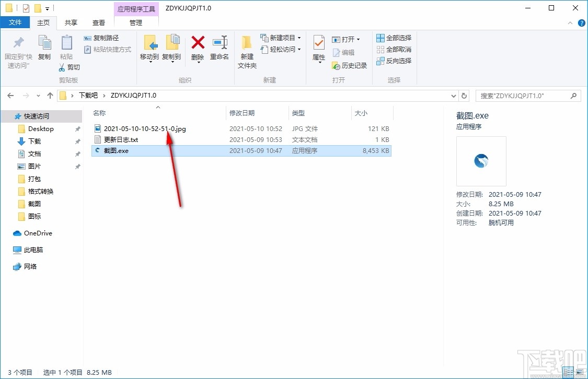Expand the 打开 (Open) dropdown arrow

[x=358, y=38]
